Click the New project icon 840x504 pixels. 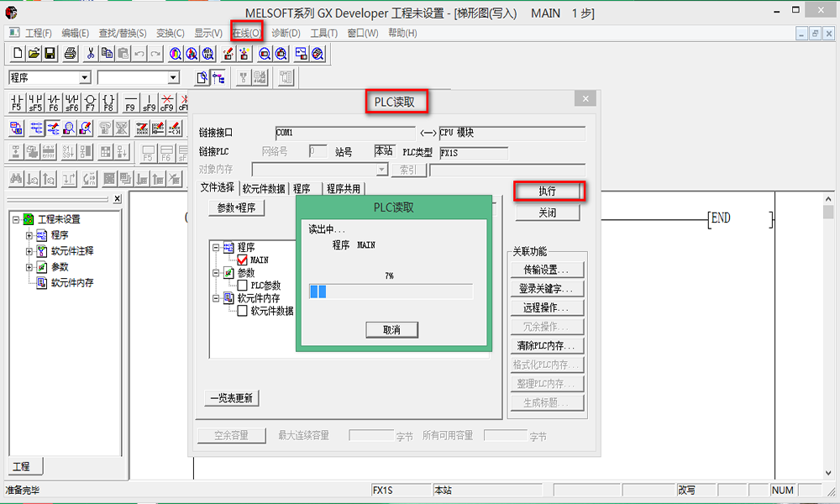[x=17, y=54]
